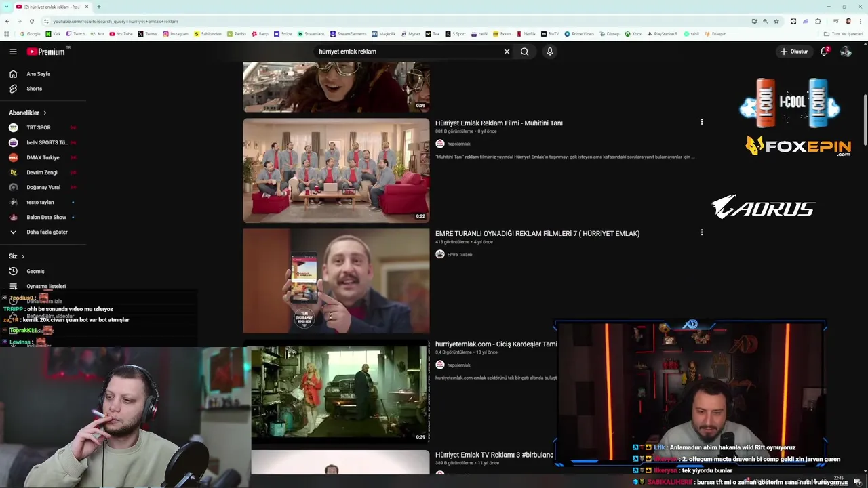Open the hepsiemlak channel under Muhitini Tanı

click(x=458, y=144)
